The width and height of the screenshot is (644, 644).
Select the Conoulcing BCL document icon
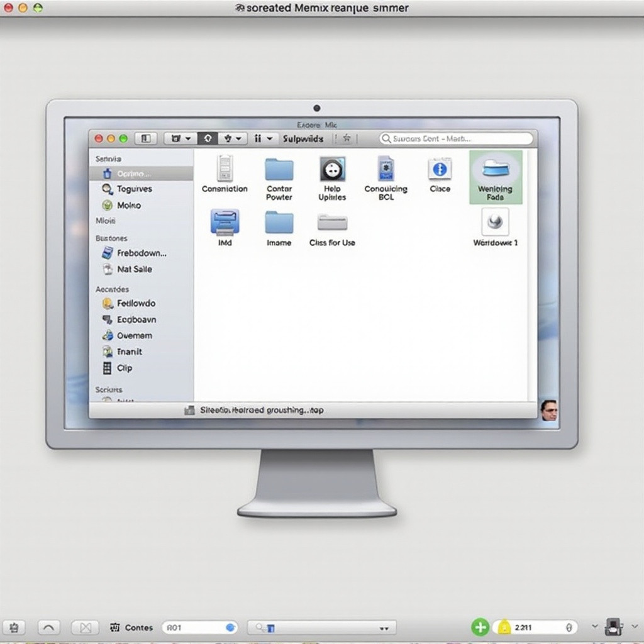(x=386, y=170)
